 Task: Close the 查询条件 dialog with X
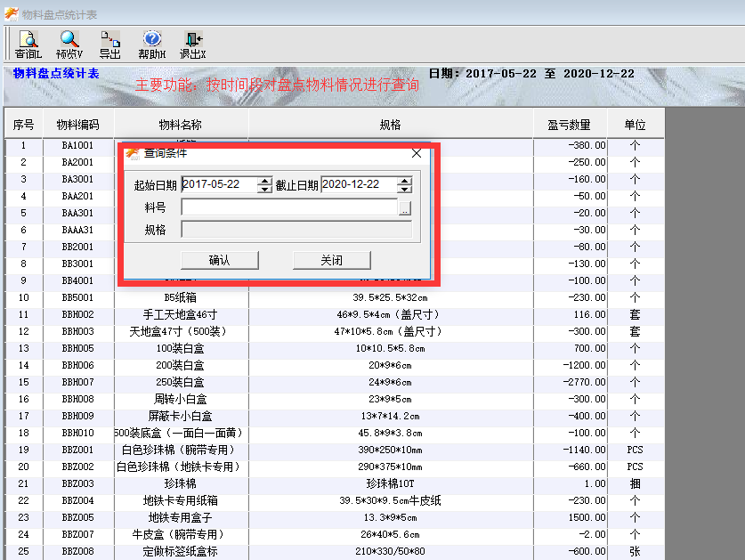tap(417, 153)
